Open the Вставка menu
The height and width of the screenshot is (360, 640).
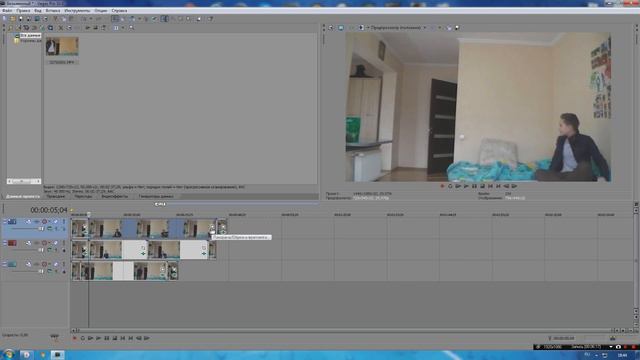53,11
